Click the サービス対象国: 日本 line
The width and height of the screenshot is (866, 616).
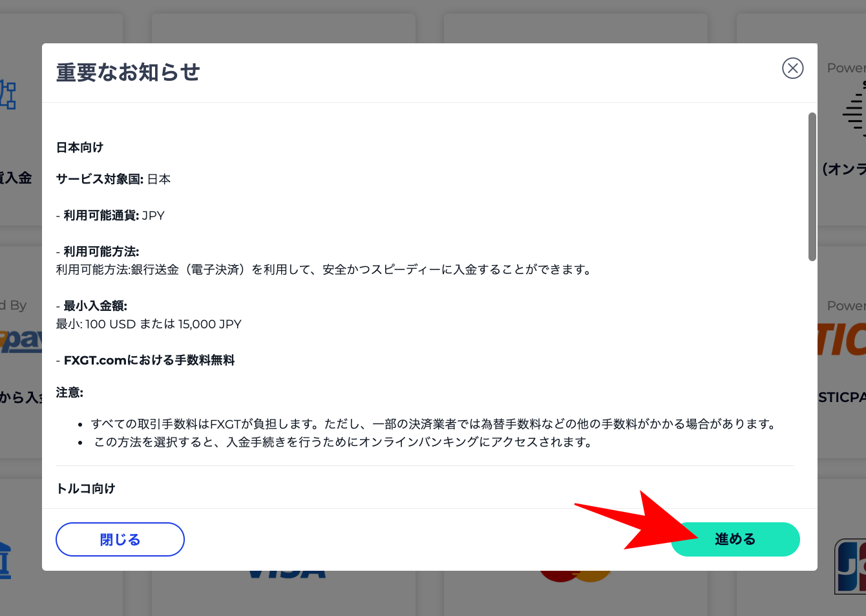pos(113,179)
